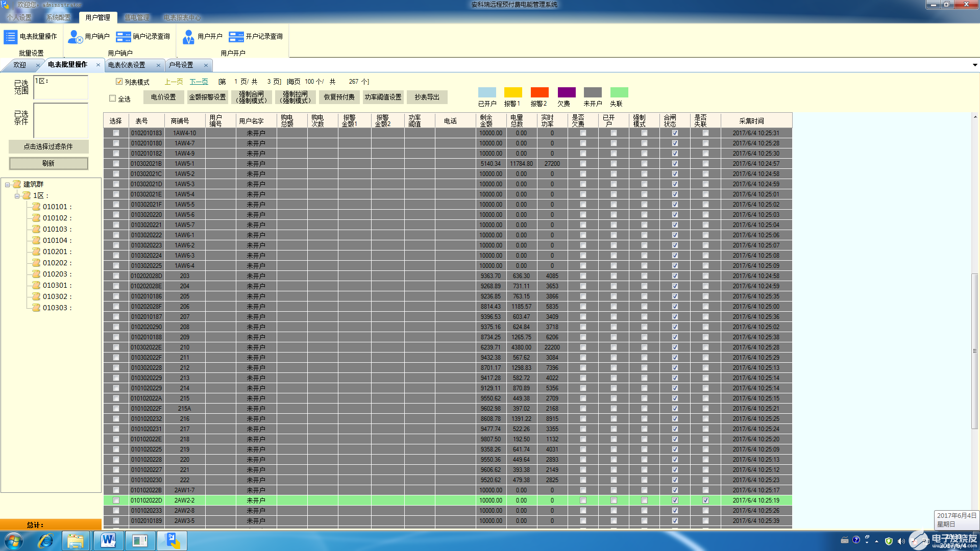Tick the select checkbox for meter 0102010183
The width and height of the screenshot is (980, 551).
(x=116, y=133)
